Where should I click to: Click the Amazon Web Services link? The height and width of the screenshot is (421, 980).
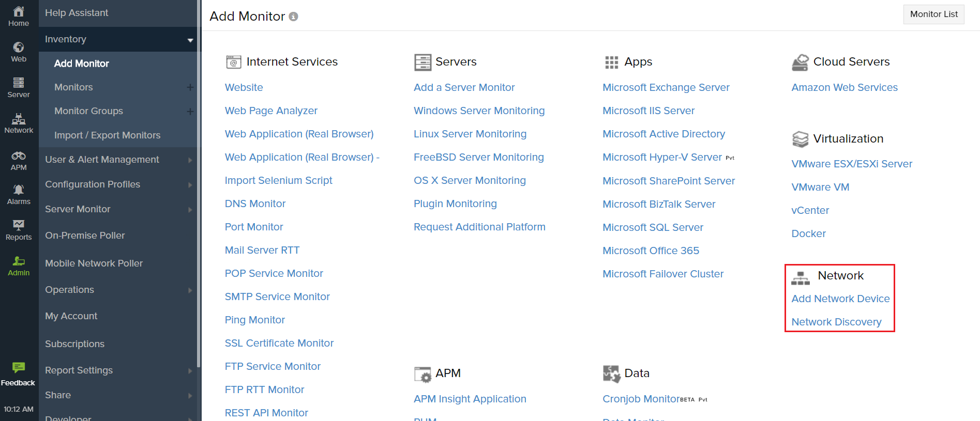click(844, 87)
